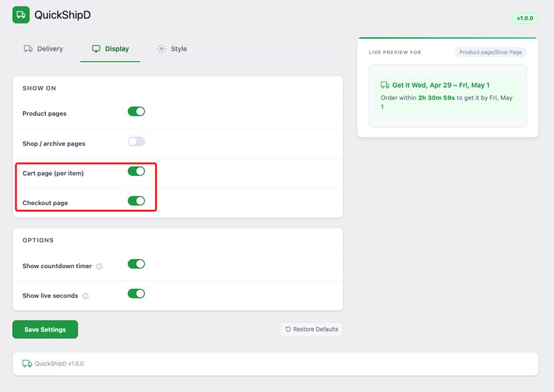Switch to the Style tab
Screen dimensions: 554x392
(172, 49)
